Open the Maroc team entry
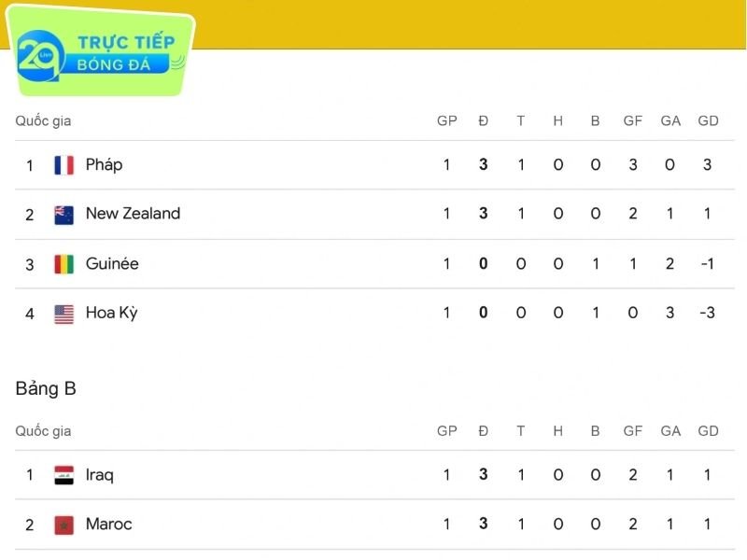This screenshot has width=747, height=560. point(108,525)
